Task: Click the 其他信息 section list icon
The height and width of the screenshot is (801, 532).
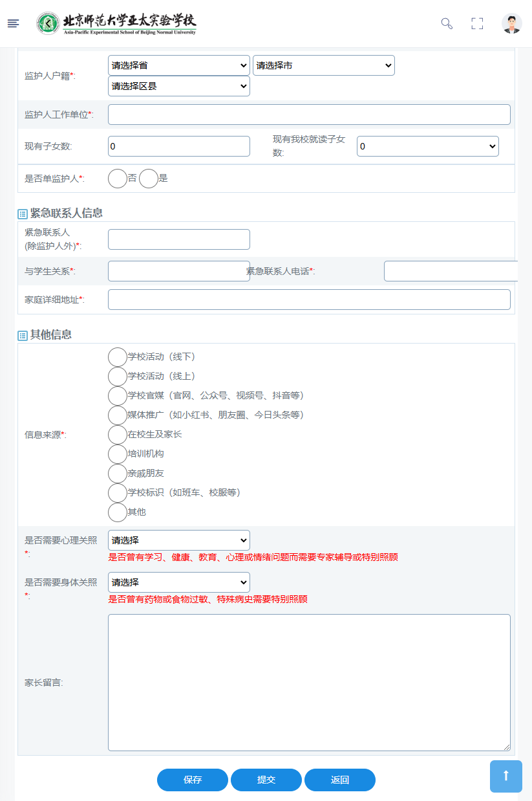Action: [x=23, y=335]
